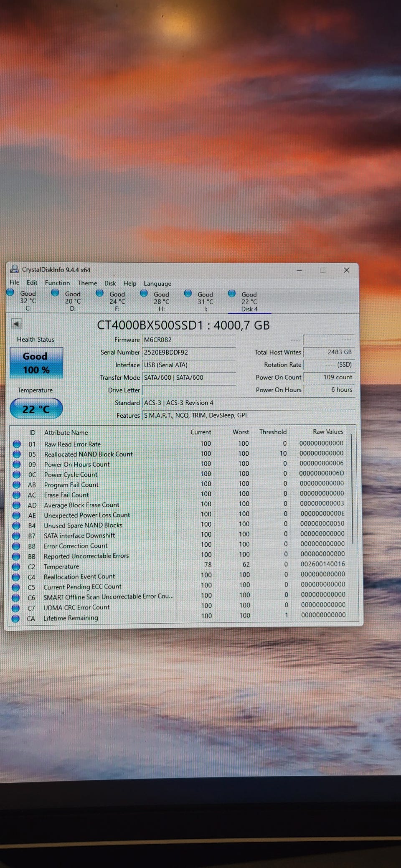
Task: Click the status icon for SATA interface Downshift
Action: pyautogui.click(x=17, y=536)
